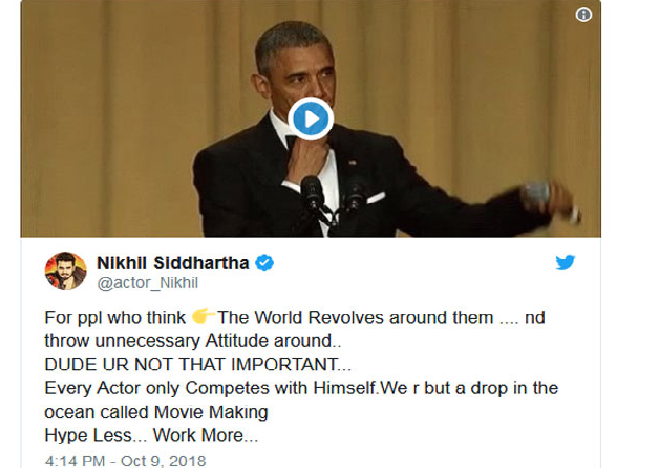Viewport: 664px width, 468px height.
Task: Click 'The World Revolves around them' text
Action: click(x=355, y=318)
